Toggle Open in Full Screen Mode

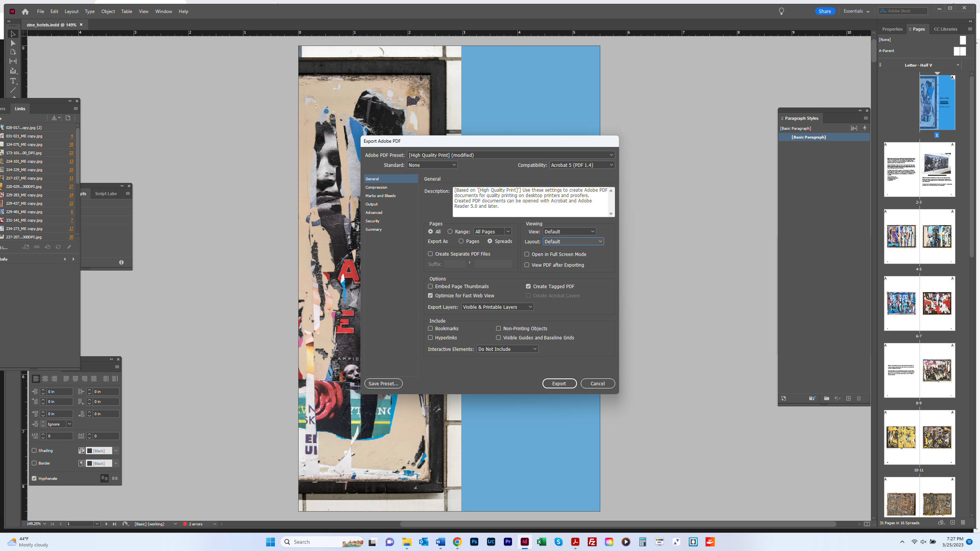tap(528, 254)
